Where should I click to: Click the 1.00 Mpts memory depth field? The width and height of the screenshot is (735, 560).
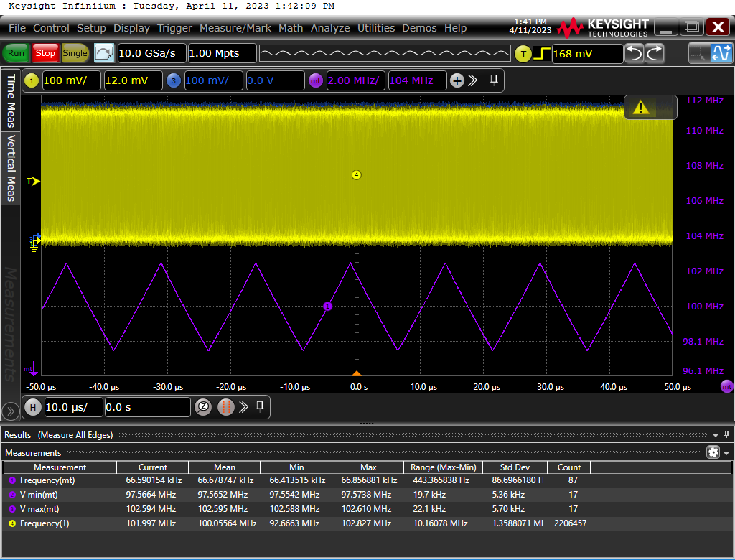[x=223, y=53]
